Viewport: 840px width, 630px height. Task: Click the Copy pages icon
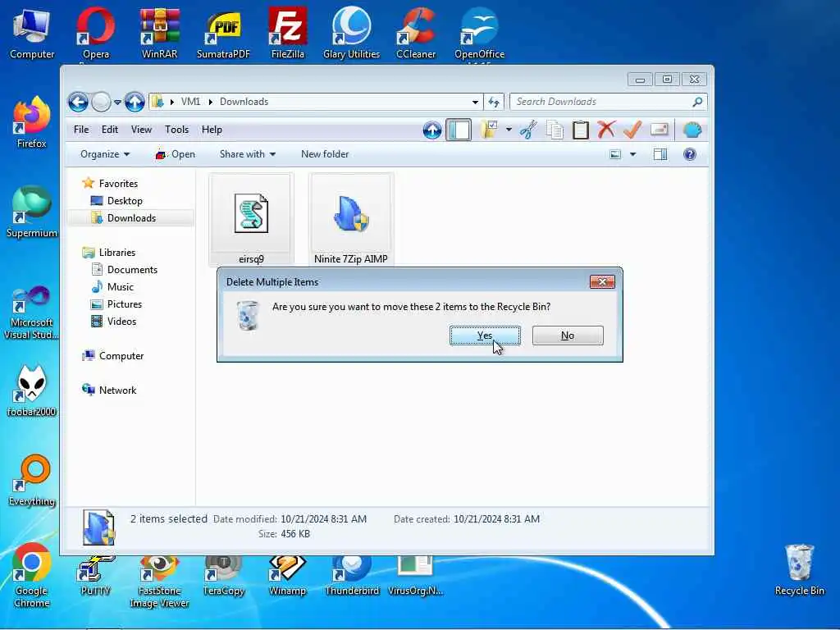555,130
